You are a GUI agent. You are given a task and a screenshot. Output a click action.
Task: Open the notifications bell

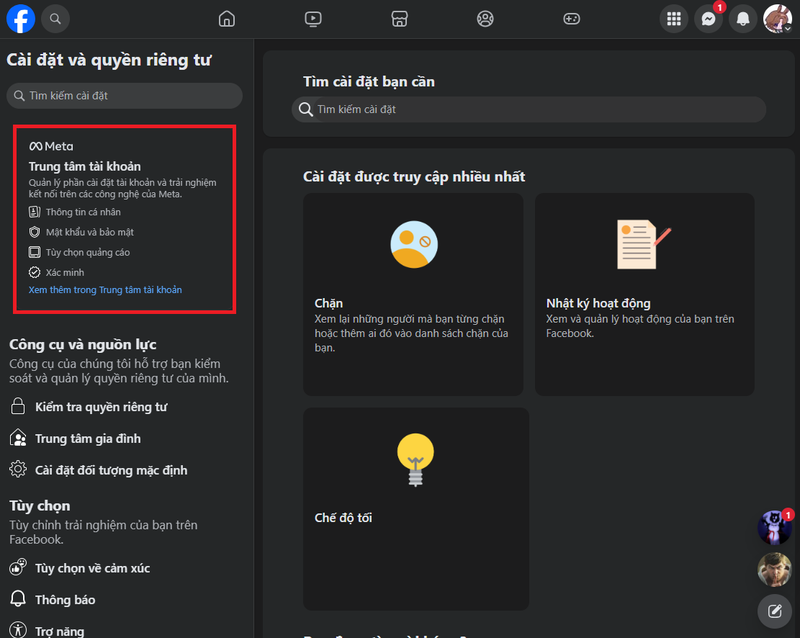(743, 19)
